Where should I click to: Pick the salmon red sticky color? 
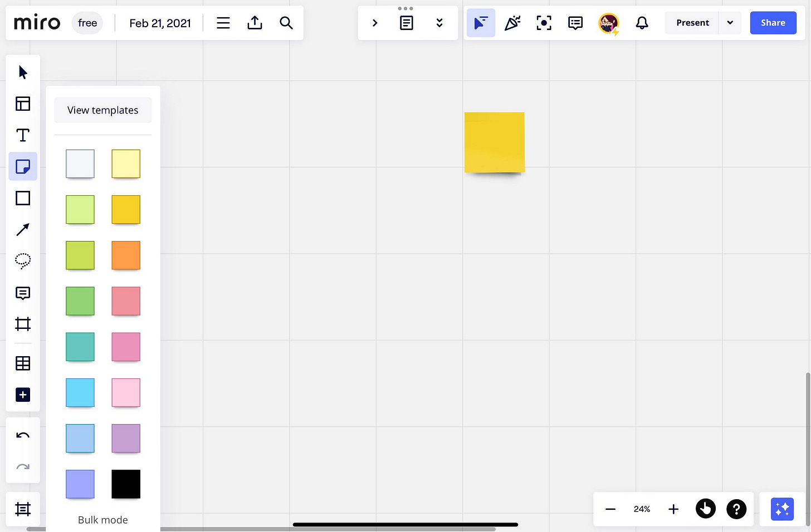tap(126, 301)
